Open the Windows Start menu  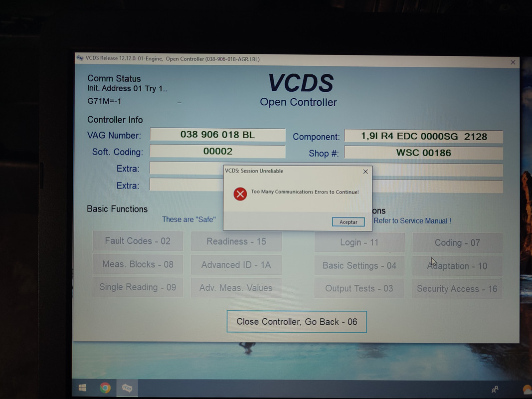(82, 388)
